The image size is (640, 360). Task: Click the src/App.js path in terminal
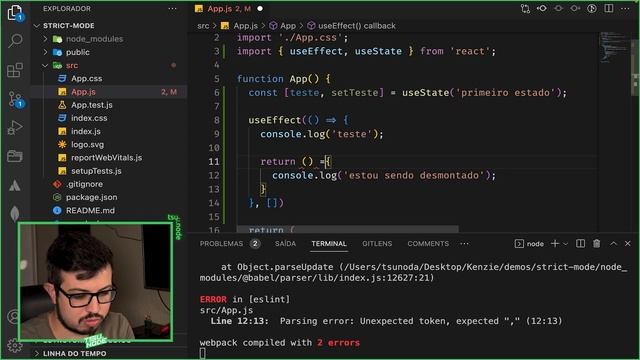(x=226, y=310)
